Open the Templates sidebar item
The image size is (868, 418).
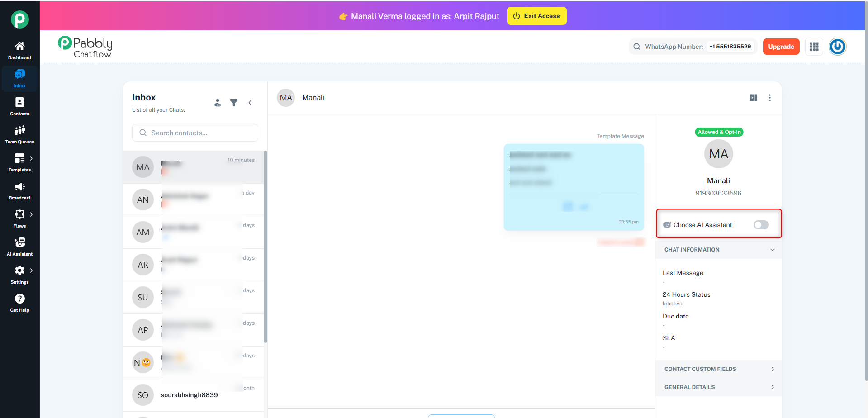(x=19, y=163)
